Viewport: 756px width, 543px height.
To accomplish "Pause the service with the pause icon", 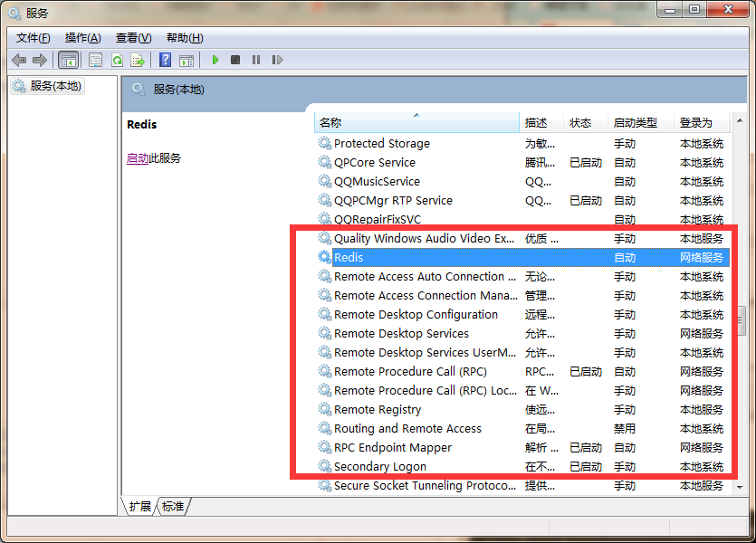I will [256, 60].
